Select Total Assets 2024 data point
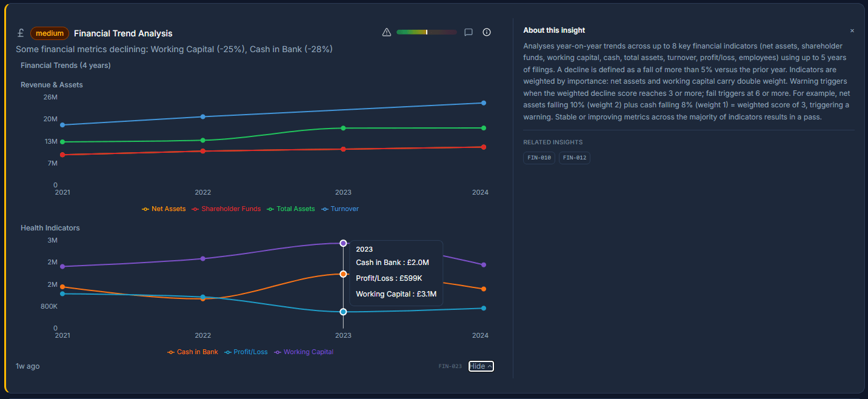Screen dimensions: 868x399 pyautogui.click(x=484, y=128)
